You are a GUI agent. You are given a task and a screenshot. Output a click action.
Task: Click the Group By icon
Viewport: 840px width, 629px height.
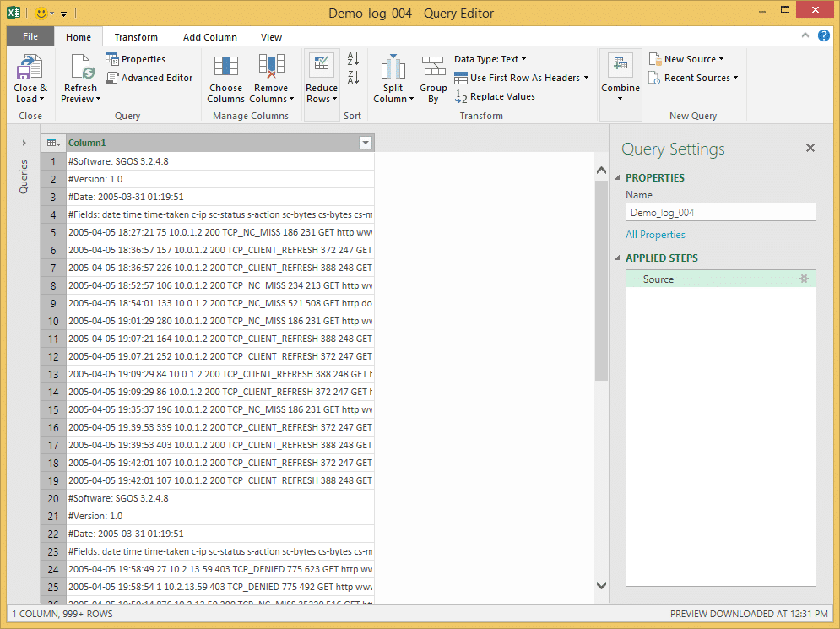tap(433, 67)
